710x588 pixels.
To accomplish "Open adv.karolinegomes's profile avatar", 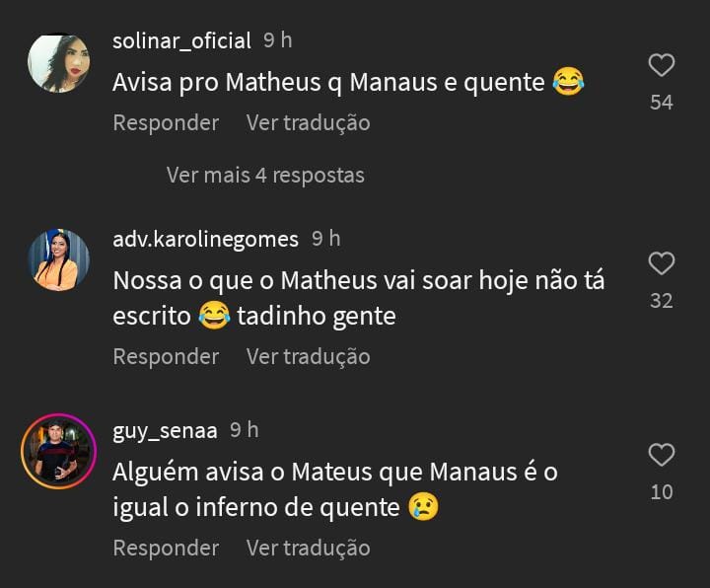I will tap(59, 260).
